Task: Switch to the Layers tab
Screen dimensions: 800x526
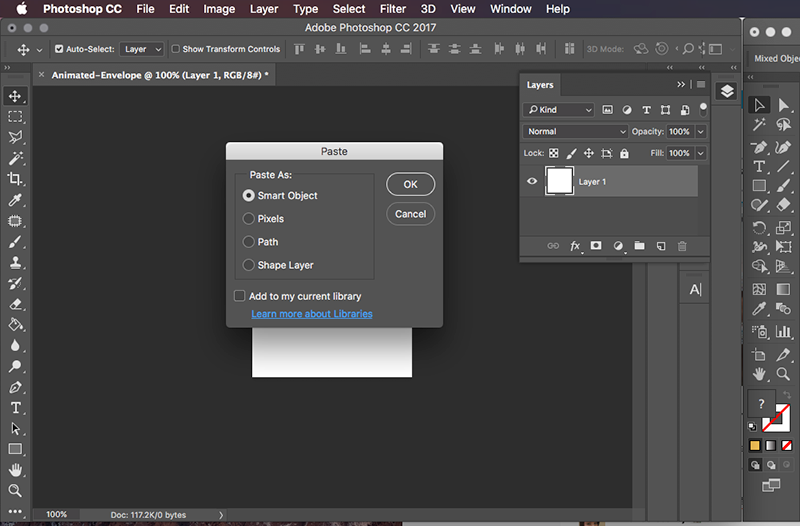Action: (540, 85)
